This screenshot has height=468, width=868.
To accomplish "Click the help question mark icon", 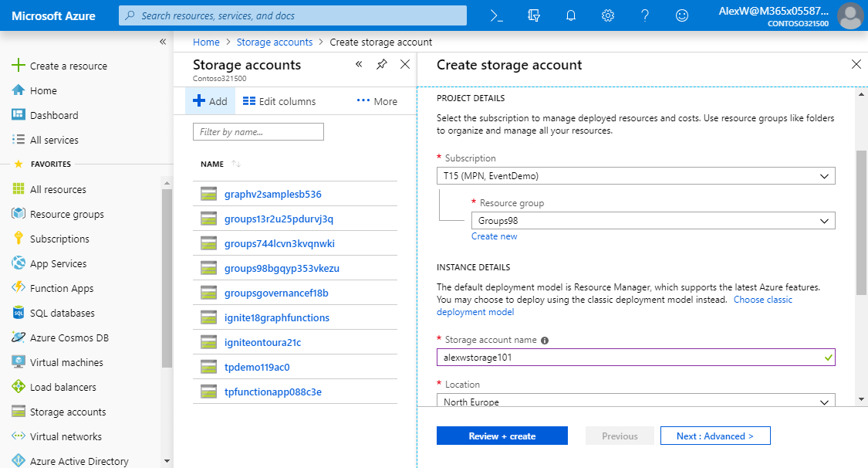I will click(x=645, y=15).
